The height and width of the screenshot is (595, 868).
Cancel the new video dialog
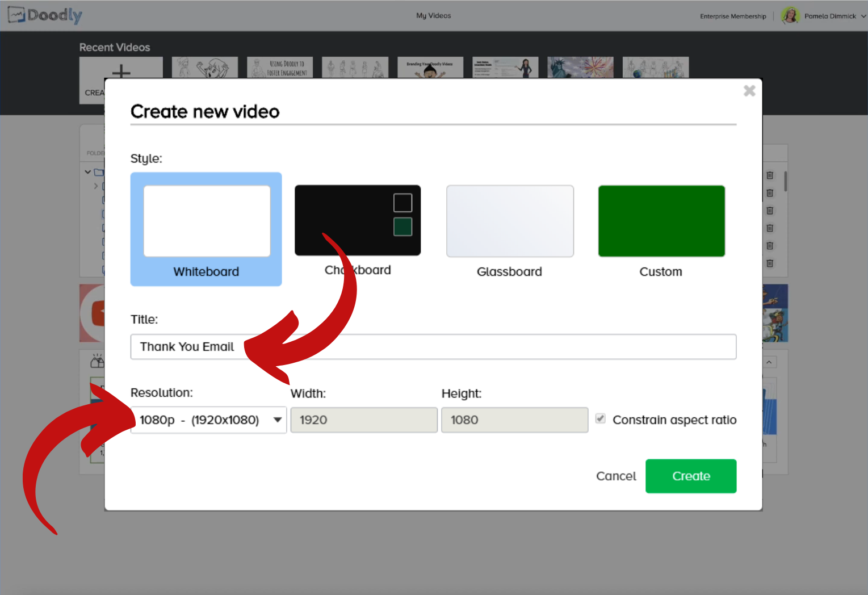pos(616,476)
